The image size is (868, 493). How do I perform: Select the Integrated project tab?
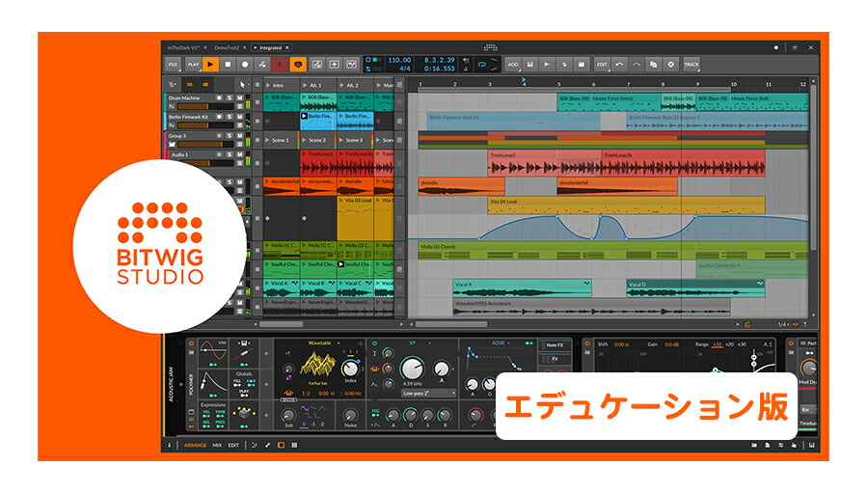(x=271, y=47)
